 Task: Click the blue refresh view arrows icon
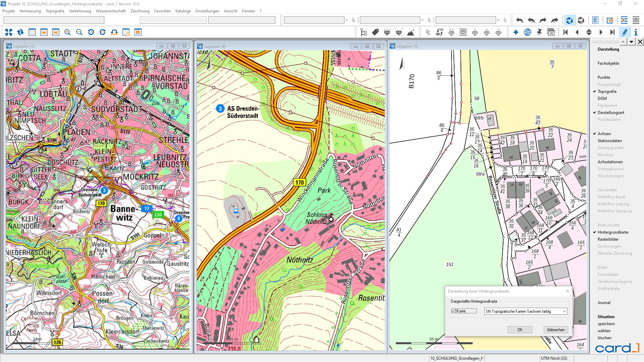coord(20,32)
